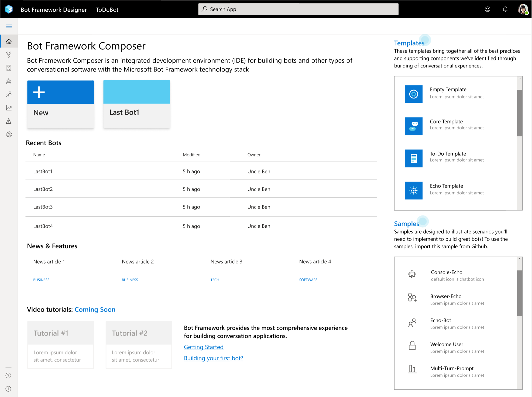Click the Samples list scrollbar thumb
The height and width of the screenshot is (397, 532).
click(x=520, y=293)
